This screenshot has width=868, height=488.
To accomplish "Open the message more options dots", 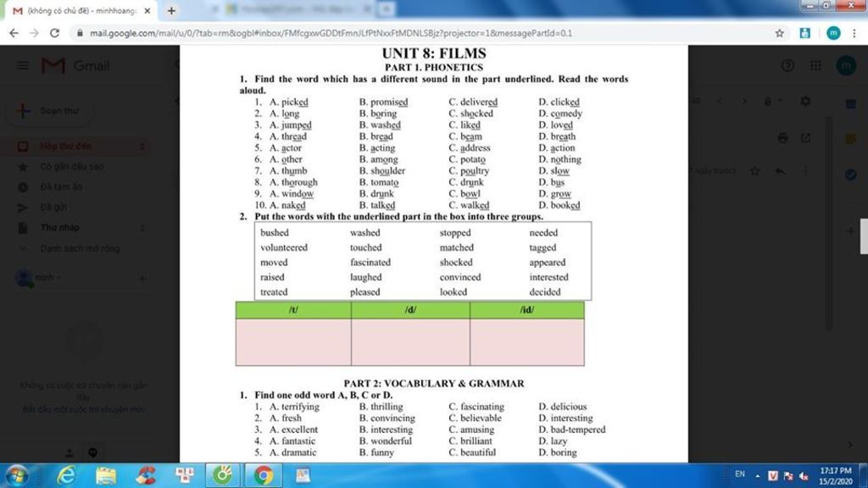I will point(805,171).
